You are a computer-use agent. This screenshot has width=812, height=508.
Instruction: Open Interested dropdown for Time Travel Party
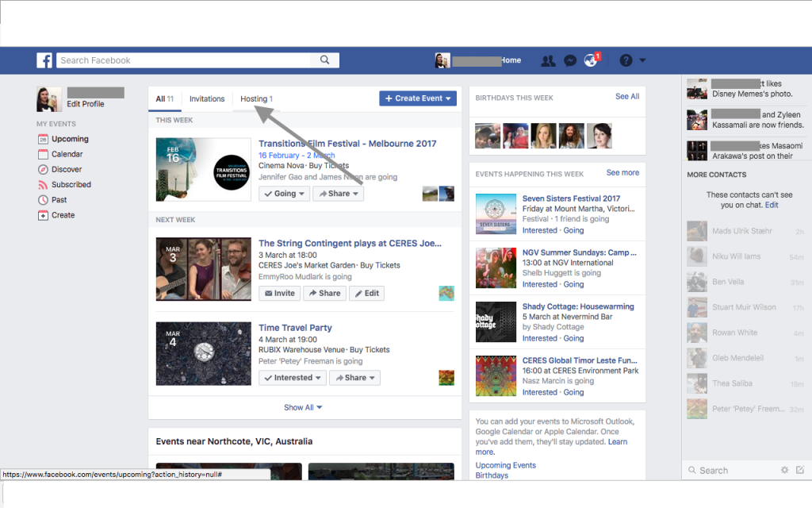point(292,378)
